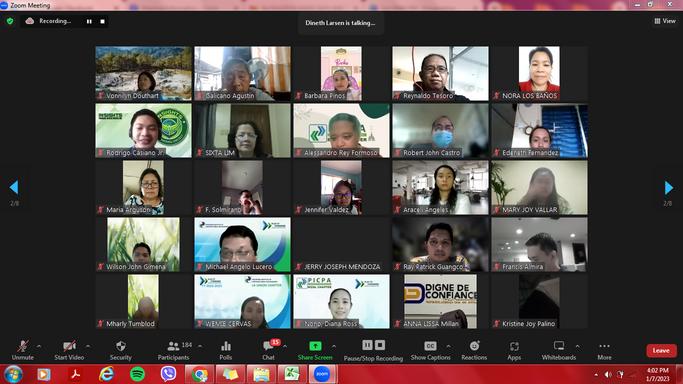Select Michael Angelo Lucero video tile
Screen dimensions: 683x384
tap(242, 244)
